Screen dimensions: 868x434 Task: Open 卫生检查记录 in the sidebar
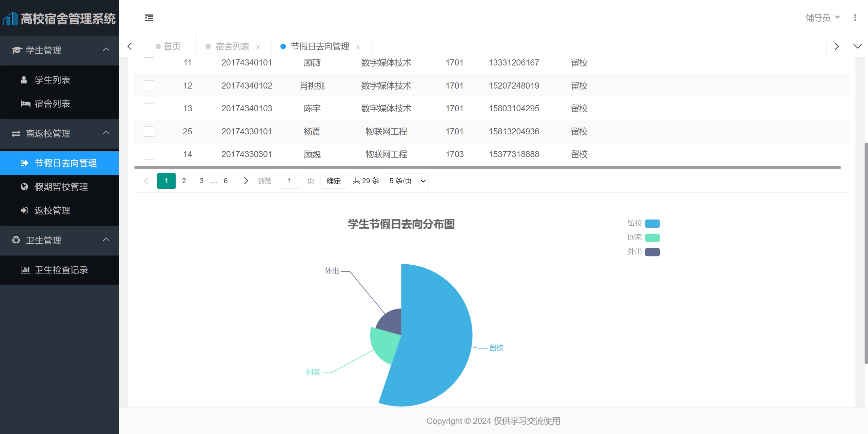click(x=59, y=270)
